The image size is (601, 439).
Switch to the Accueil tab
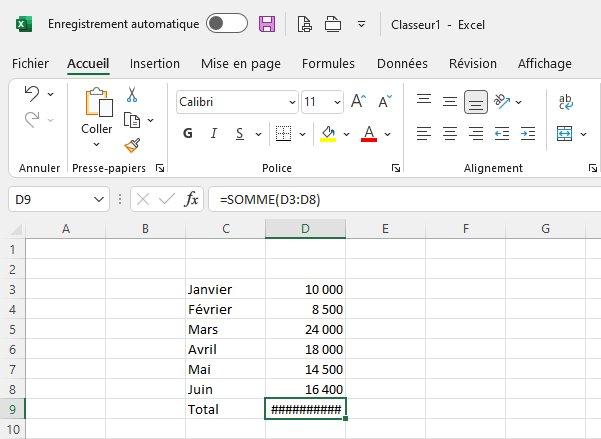click(88, 63)
